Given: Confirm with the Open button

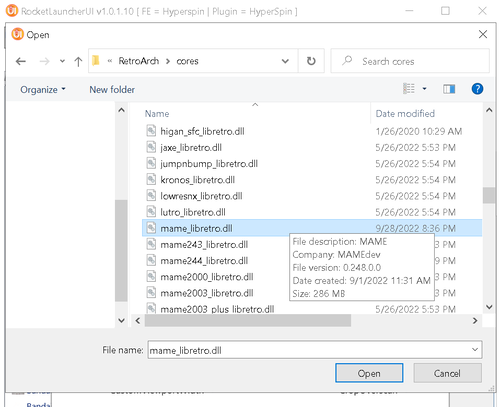Looking at the screenshot, I should (x=369, y=373).
